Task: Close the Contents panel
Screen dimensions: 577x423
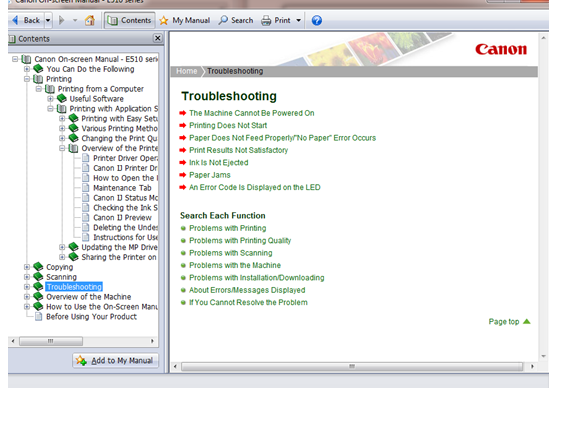Action: pyautogui.click(x=157, y=38)
